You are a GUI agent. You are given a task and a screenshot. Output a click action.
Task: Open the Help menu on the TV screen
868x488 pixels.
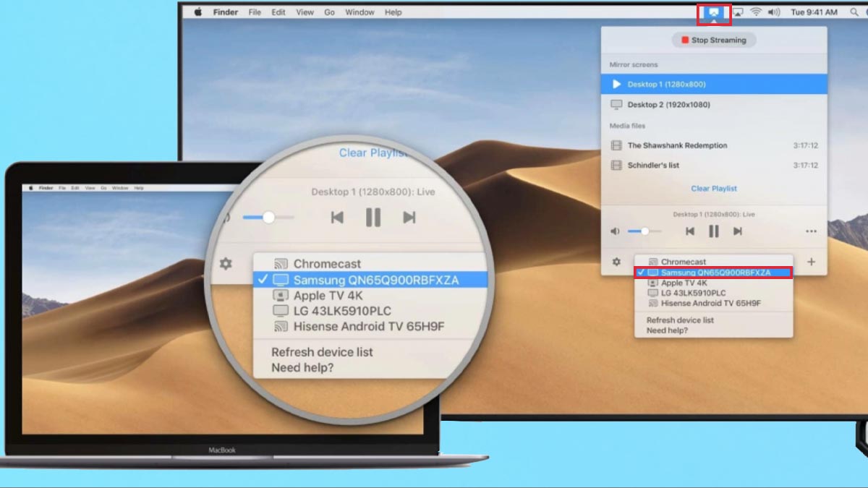tap(393, 12)
